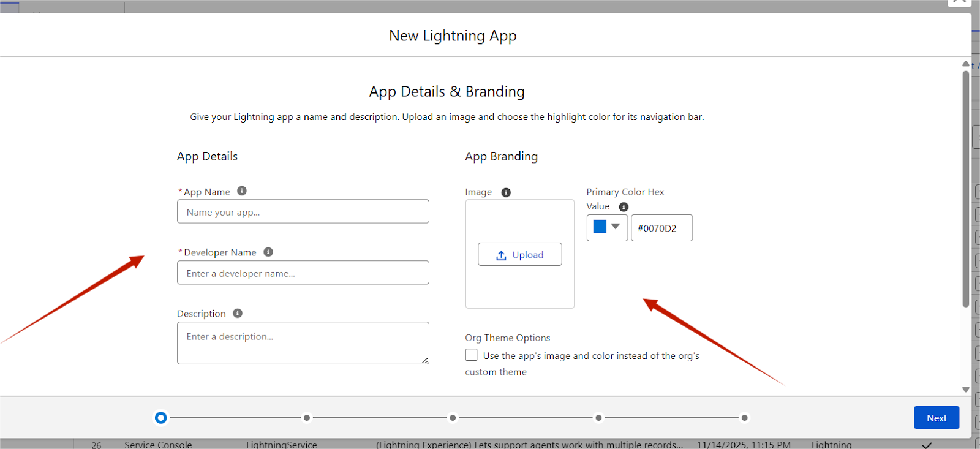Click the Next button
The width and height of the screenshot is (980, 449).
coord(936,418)
